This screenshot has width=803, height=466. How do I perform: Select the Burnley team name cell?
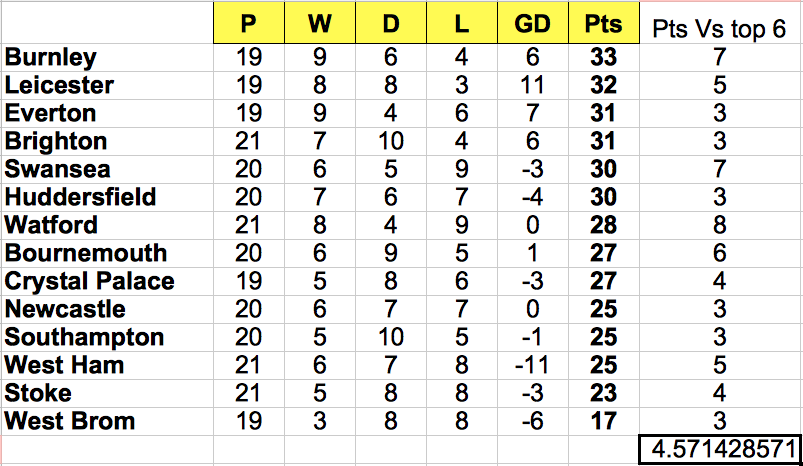point(107,57)
